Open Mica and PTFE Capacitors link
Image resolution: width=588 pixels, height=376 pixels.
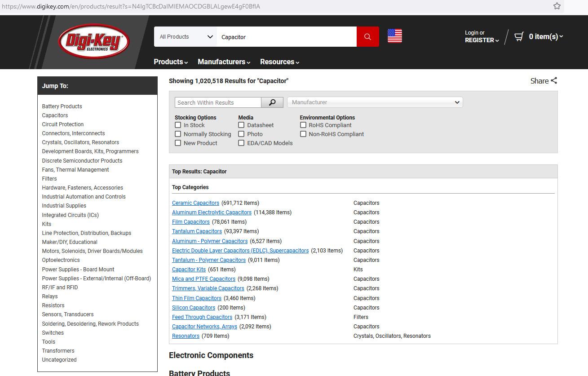point(203,279)
